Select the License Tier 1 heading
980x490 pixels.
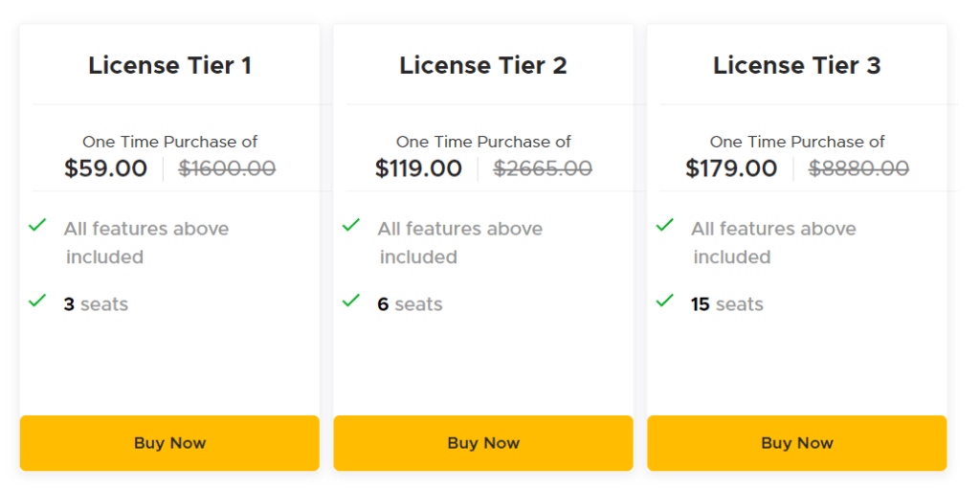(x=169, y=65)
